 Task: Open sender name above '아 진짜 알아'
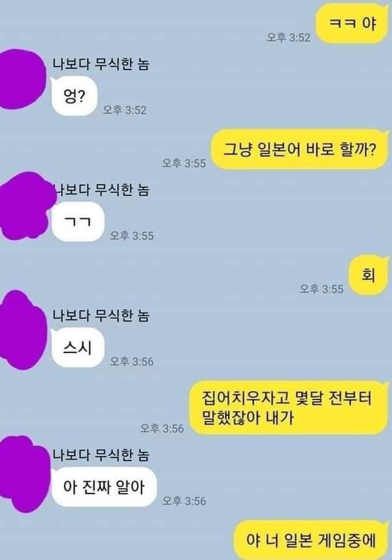101,455
